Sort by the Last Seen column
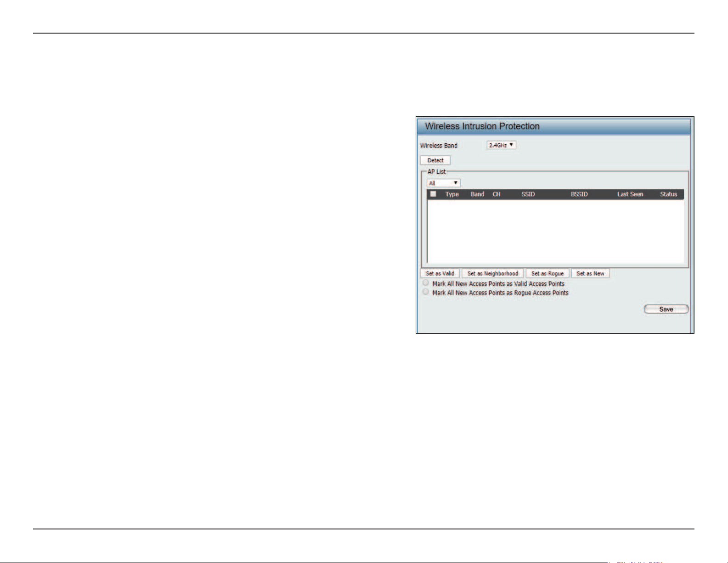Screen dimensions: 728x563 [630, 194]
